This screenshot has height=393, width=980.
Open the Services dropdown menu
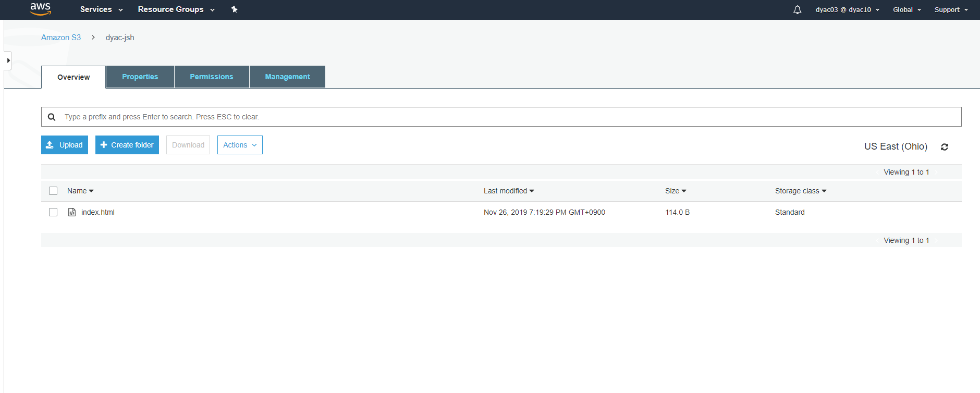[x=101, y=9]
